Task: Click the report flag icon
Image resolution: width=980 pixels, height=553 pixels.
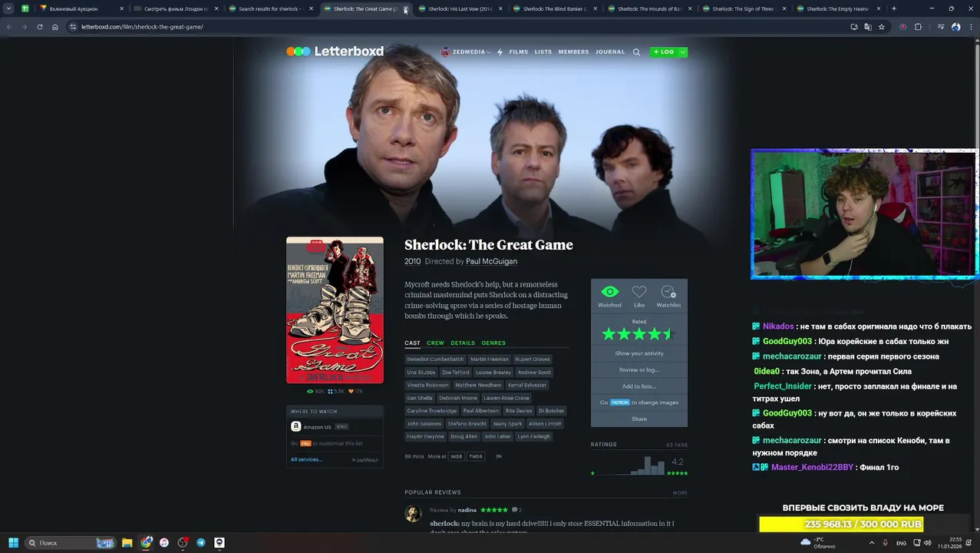Action: 499,457
